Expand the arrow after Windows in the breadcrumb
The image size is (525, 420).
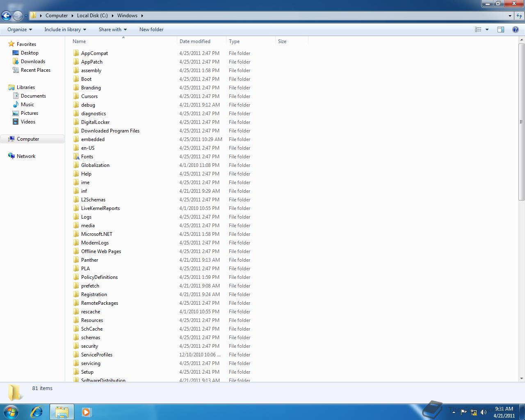click(142, 16)
